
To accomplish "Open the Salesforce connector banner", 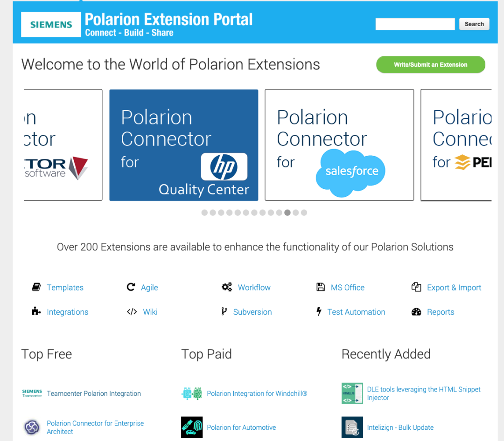I will pyautogui.click(x=339, y=145).
